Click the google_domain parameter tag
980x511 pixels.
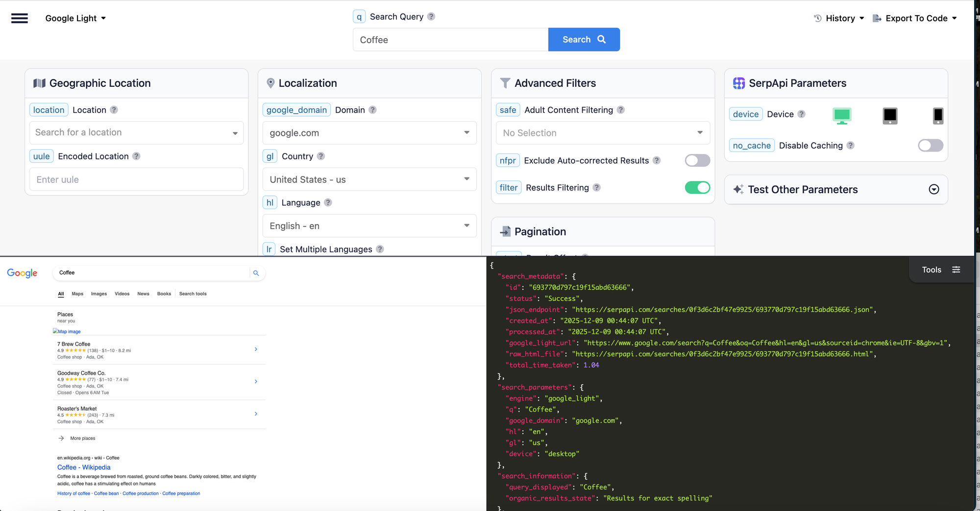tap(297, 110)
